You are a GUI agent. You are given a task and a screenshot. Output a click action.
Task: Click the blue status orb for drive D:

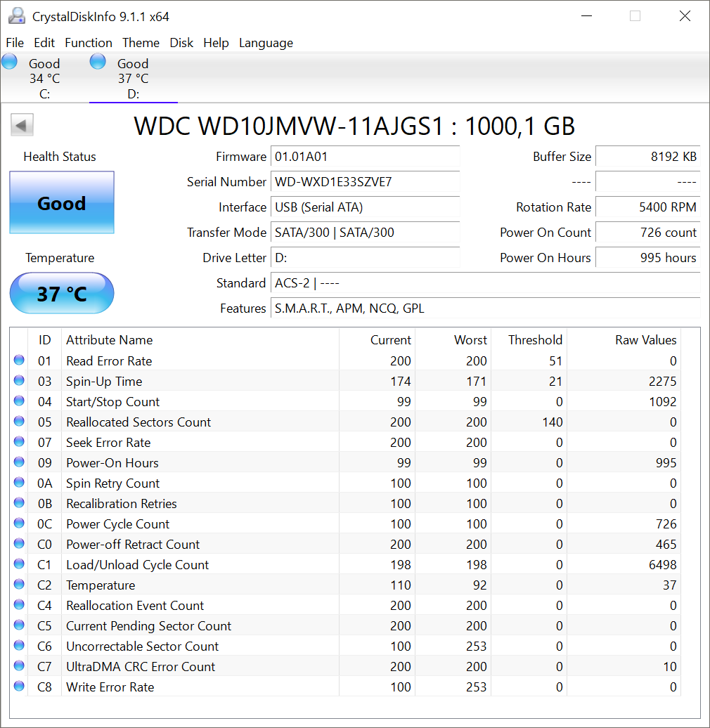click(98, 62)
